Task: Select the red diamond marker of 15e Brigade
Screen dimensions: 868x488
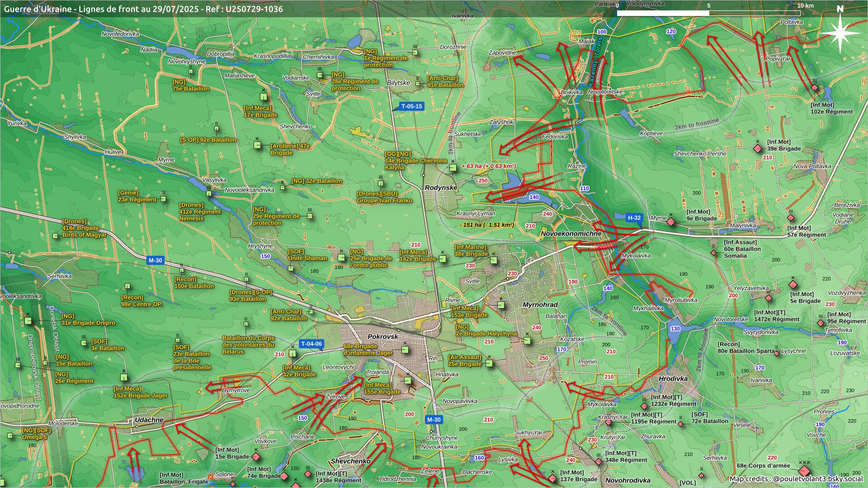Action: click(256, 457)
